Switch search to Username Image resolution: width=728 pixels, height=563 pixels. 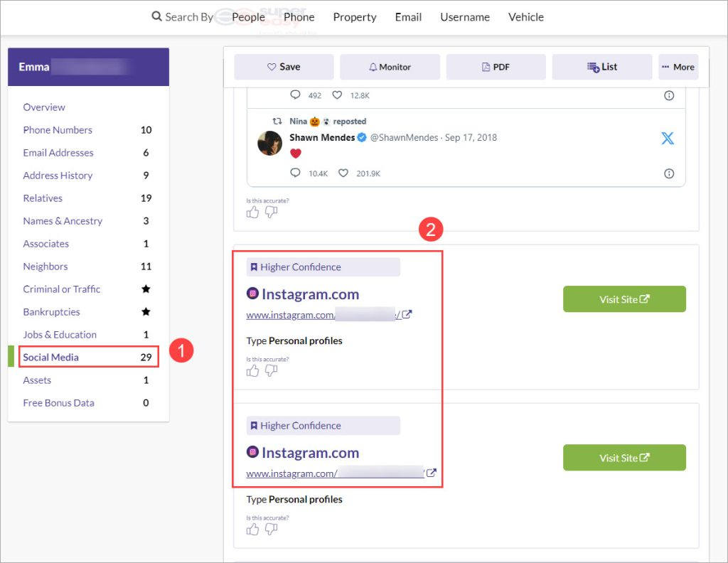(x=465, y=17)
